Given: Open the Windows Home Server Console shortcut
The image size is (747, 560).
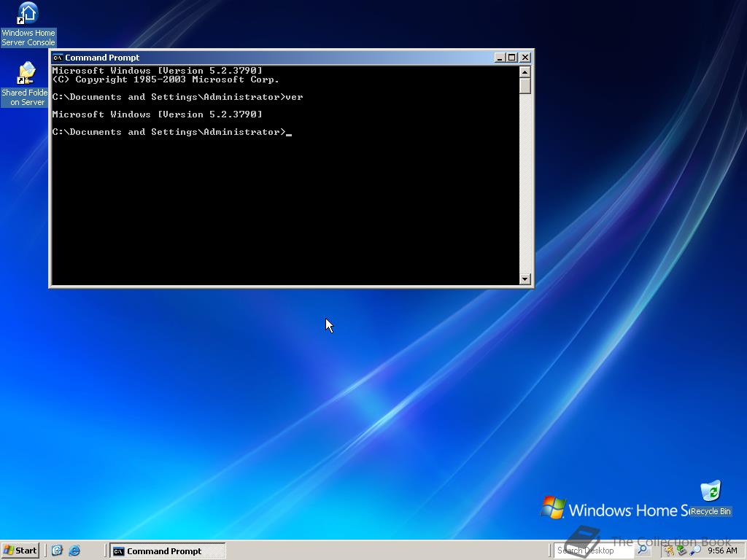Looking at the screenshot, I should pyautogui.click(x=28, y=25).
